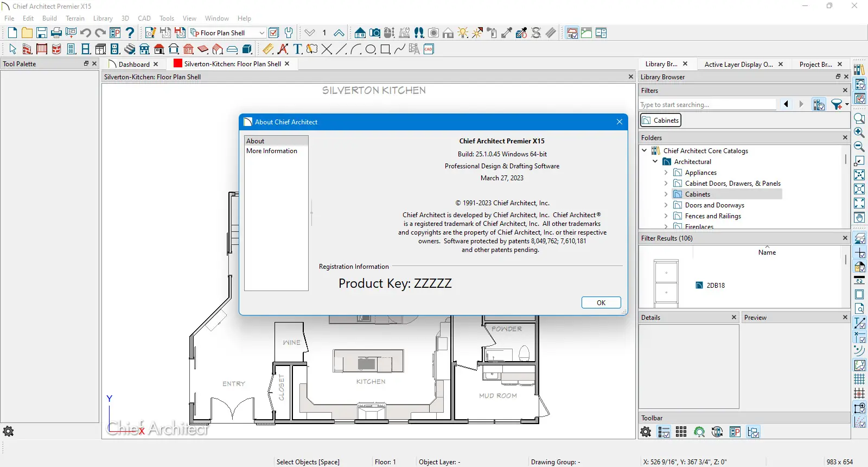
Task: Open the Terrain menu
Action: 75,18
